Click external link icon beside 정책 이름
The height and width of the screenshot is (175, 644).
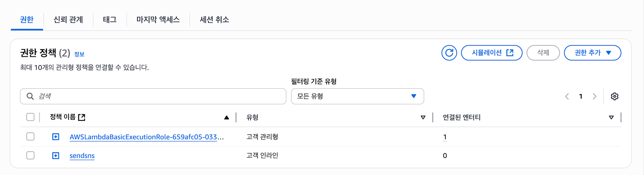point(82,117)
